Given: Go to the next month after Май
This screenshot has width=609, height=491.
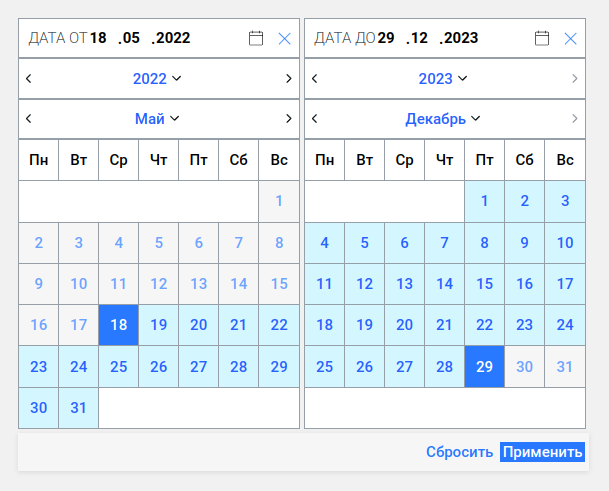Looking at the screenshot, I should point(289,118).
